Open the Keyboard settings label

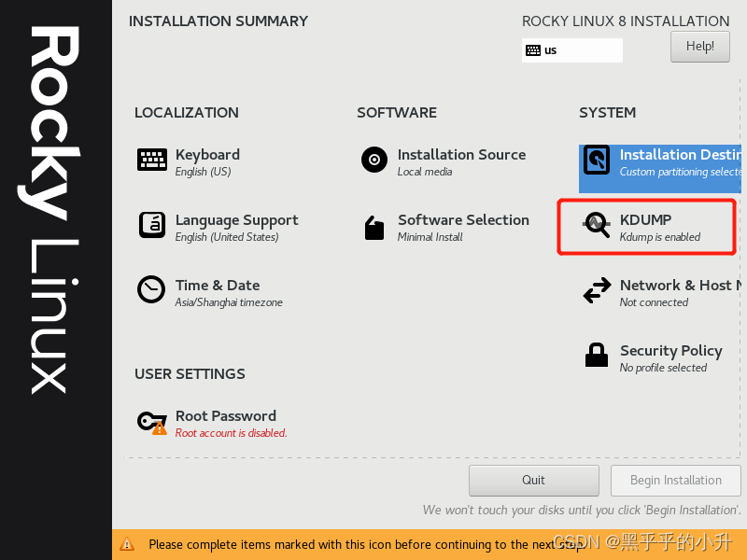(207, 155)
